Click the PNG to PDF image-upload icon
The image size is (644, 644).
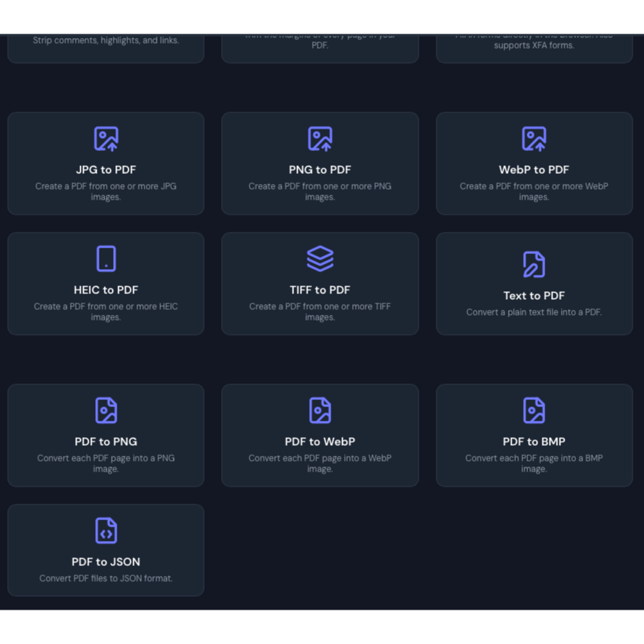click(320, 139)
